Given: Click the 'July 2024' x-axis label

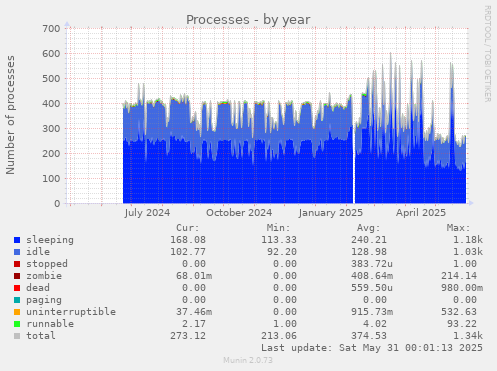Looking at the screenshot, I should (147, 213).
